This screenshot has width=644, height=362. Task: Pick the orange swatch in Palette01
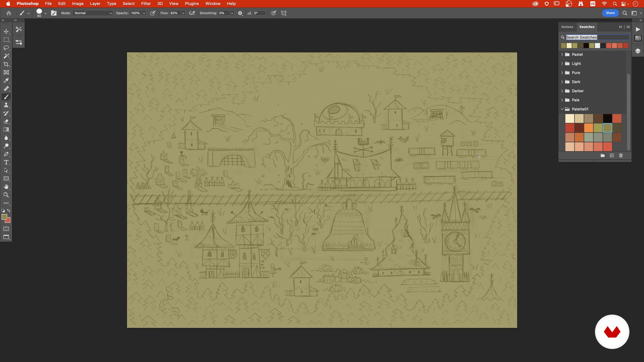588,128
